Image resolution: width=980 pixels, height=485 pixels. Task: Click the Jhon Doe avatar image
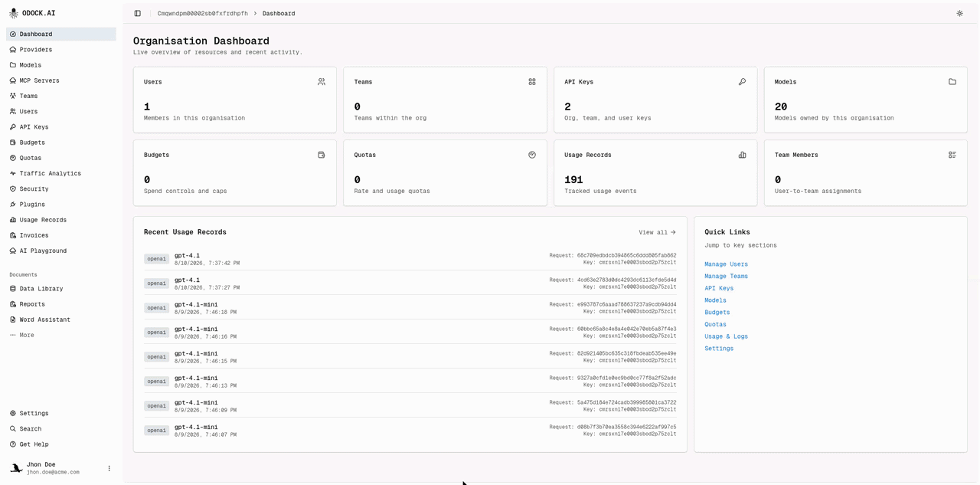click(16, 468)
